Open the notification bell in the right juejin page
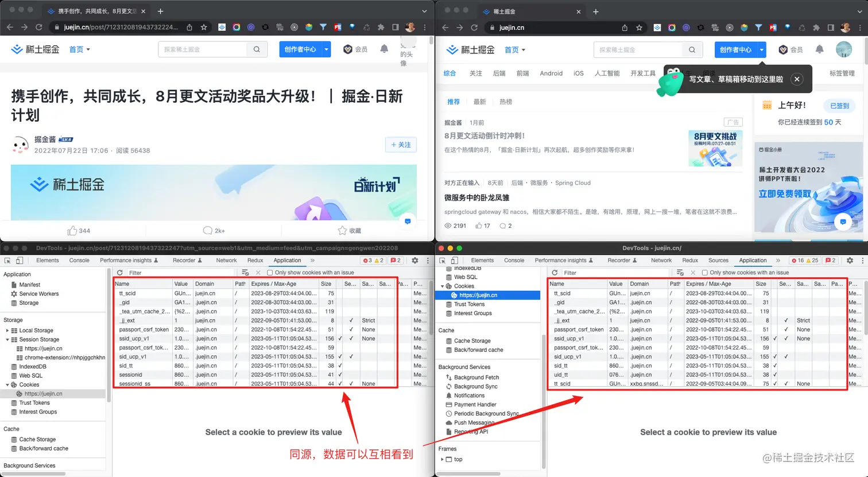The image size is (868, 477). (819, 49)
